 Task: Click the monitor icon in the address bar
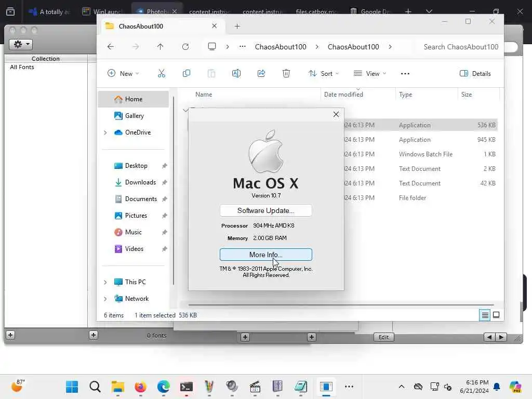pyautogui.click(x=212, y=46)
